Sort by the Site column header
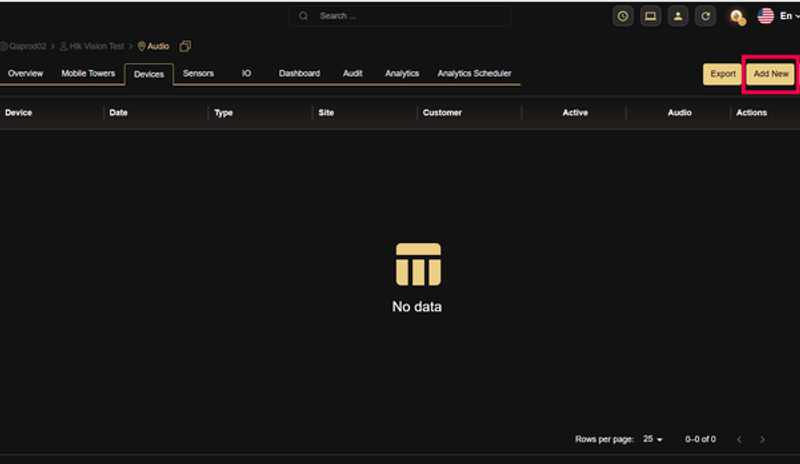 pos(327,113)
